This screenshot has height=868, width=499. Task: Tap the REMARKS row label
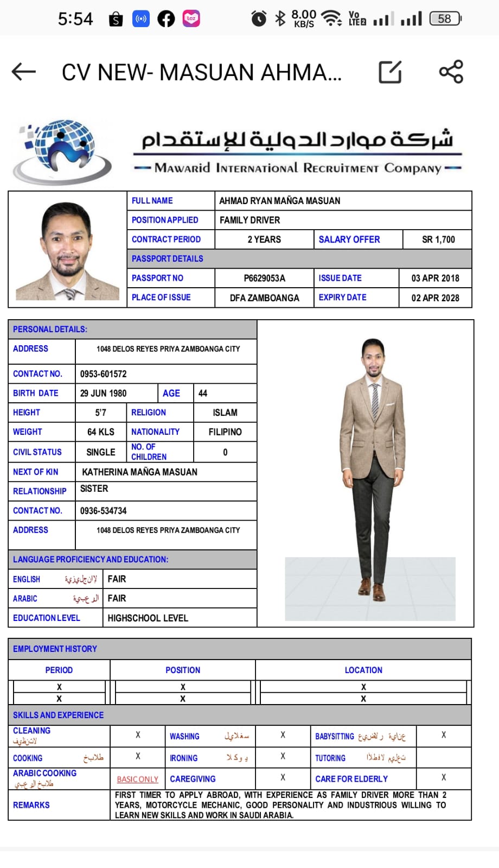pyautogui.click(x=31, y=805)
